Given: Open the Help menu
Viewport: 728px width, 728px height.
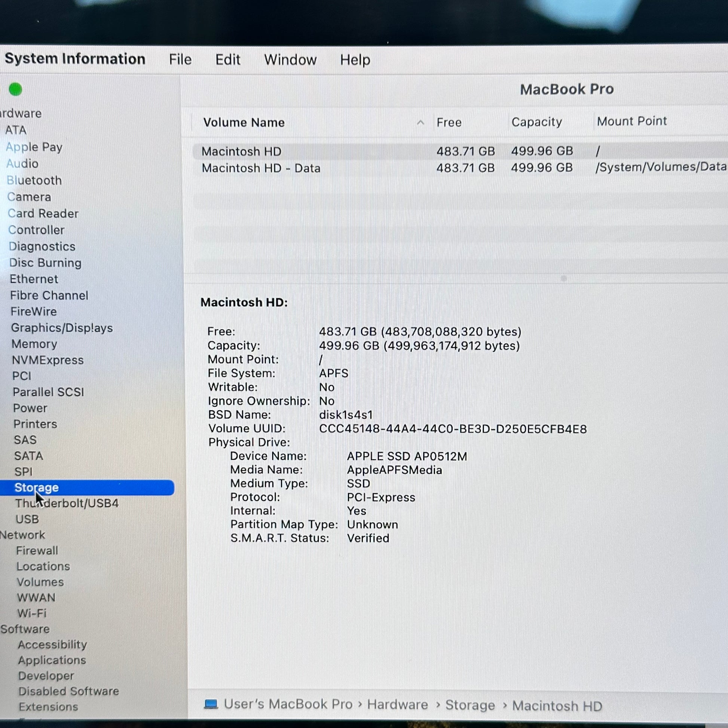Looking at the screenshot, I should pos(355,60).
